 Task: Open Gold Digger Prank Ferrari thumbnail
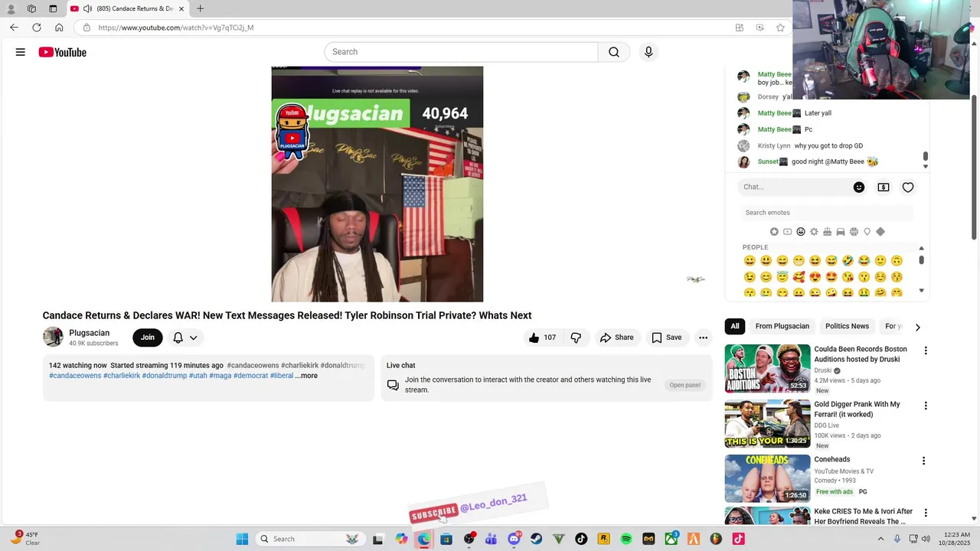point(767,423)
